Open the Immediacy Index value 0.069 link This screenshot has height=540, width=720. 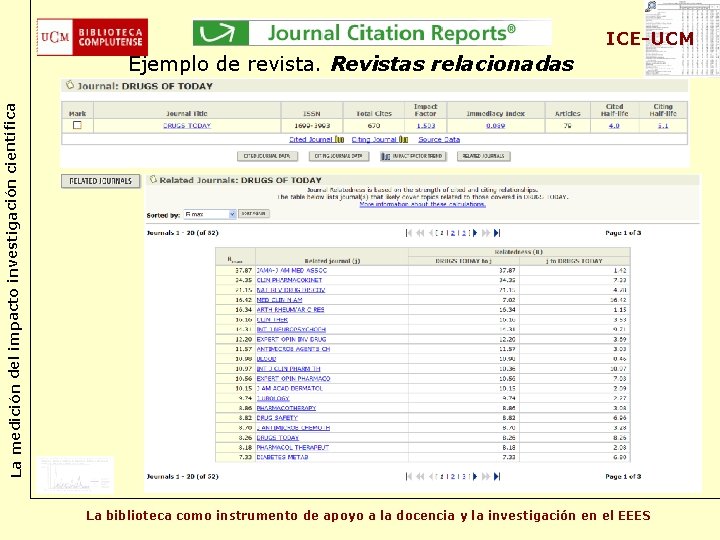[495, 125]
